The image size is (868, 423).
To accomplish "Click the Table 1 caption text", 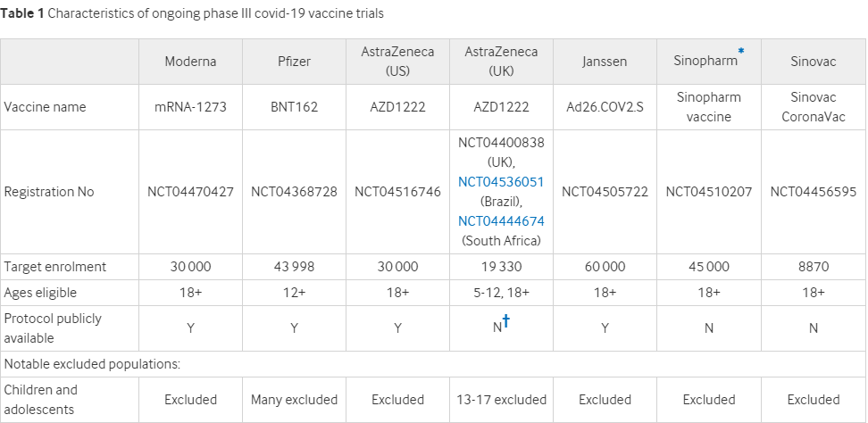I will coord(193,14).
